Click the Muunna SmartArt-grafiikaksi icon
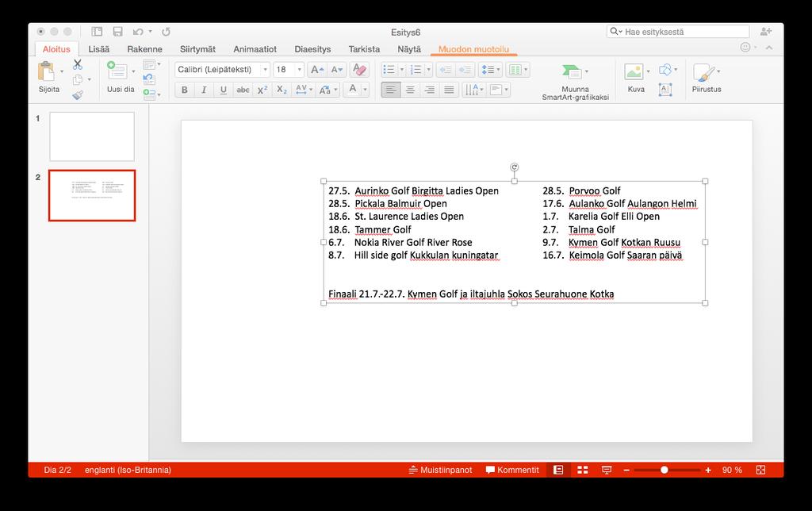Screen dimensions: 812x511 pos(572,72)
